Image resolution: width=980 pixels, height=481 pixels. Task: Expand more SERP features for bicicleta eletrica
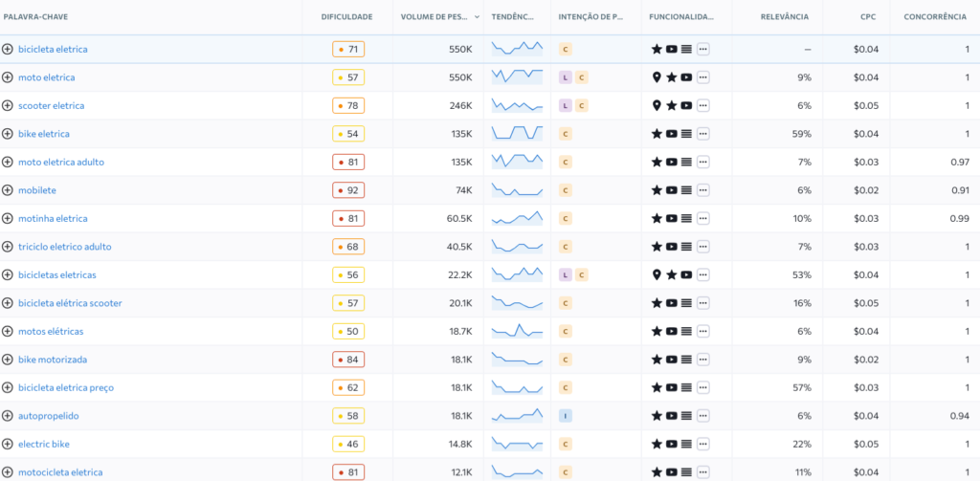[x=703, y=49]
